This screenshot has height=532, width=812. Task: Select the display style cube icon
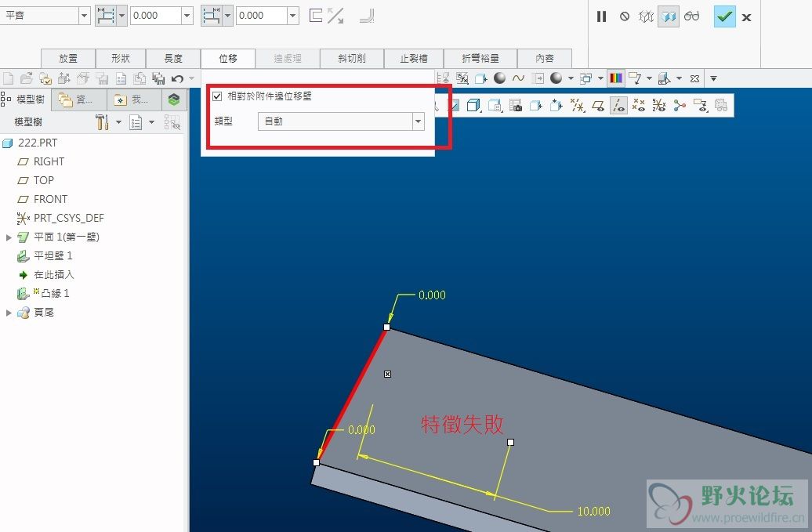pyautogui.click(x=473, y=106)
